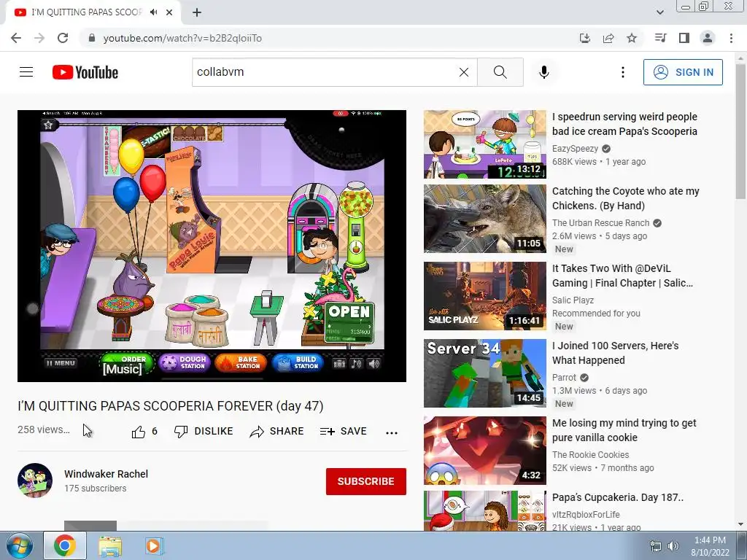This screenshot has height=560, width=747.
Task: Open YouTube settings three-dot menu
Action: click(x=623, y=72)
